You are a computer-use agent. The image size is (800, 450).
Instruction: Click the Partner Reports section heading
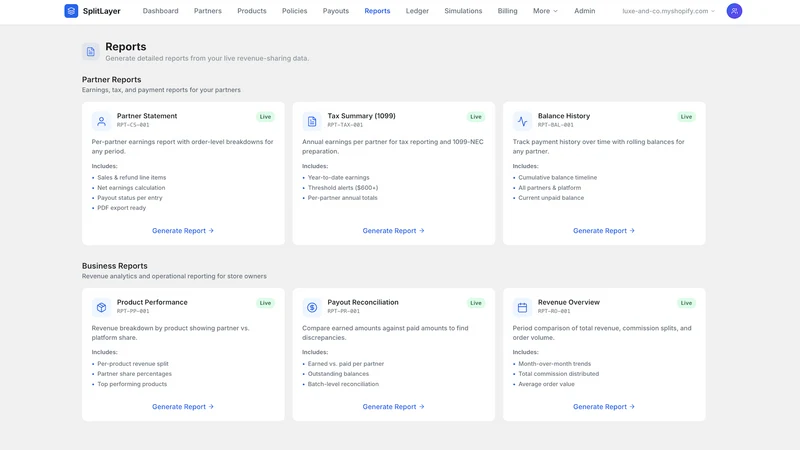coord(111,80)
